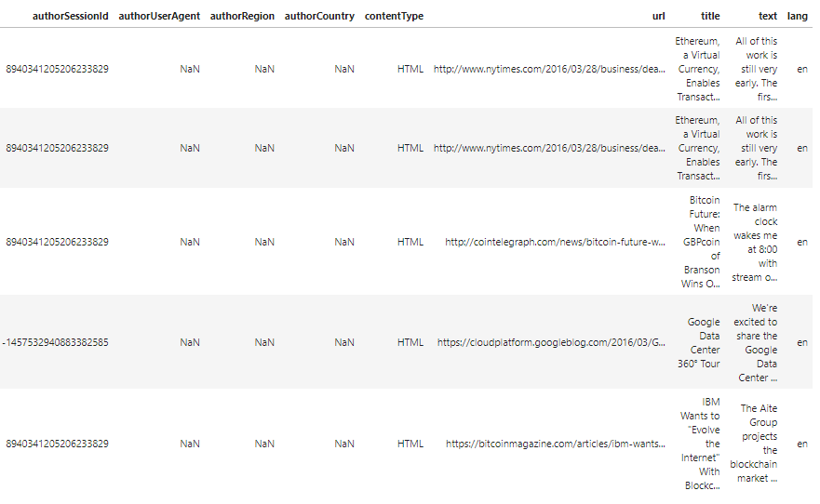Click the url column header

[x=658, y=16]
